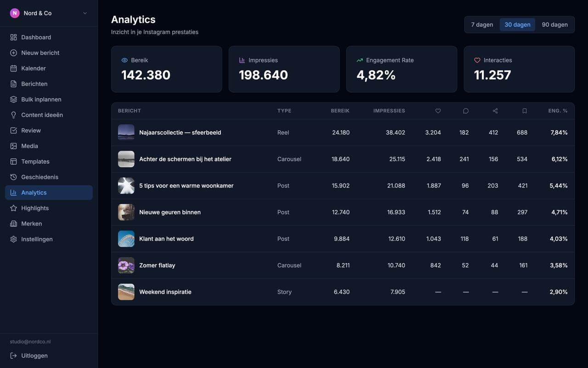This screenshot has width=588, height=368.
Task: Click the heart likes column header icon
Action: (438, 111)
